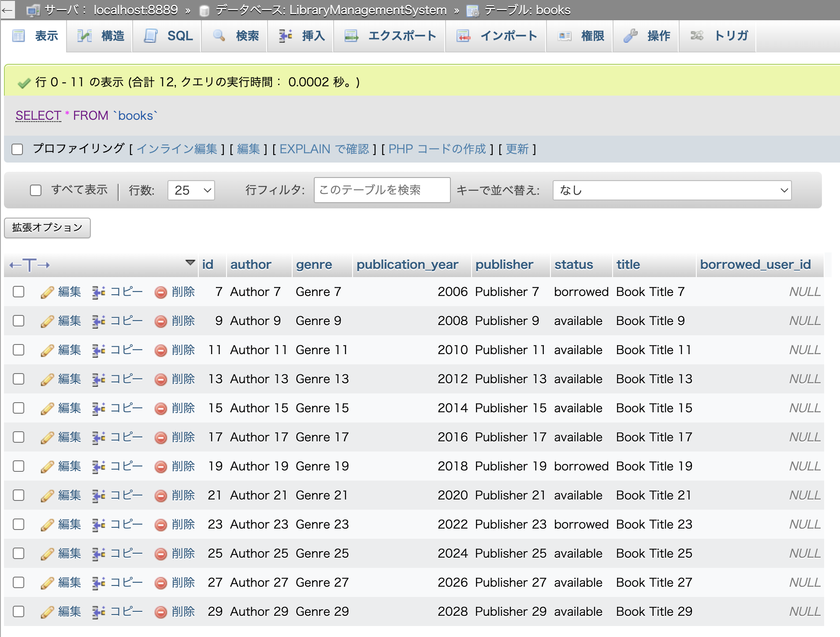
Task: Click the copy icon beside Book Title 25
Action: 99,553
